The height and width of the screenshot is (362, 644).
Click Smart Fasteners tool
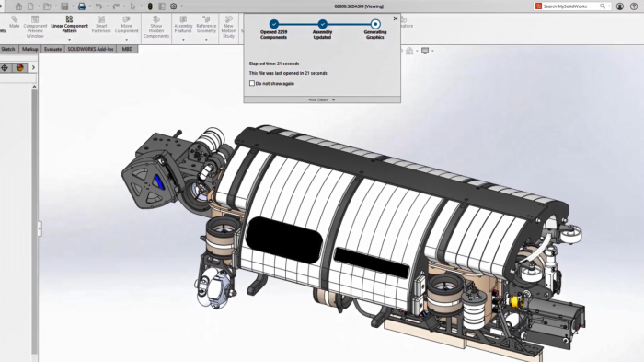coord(101,25)
